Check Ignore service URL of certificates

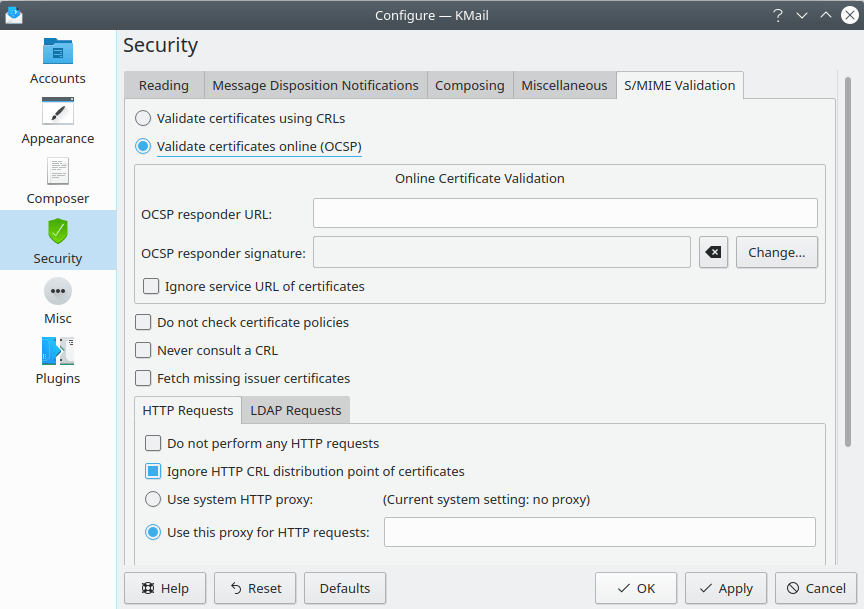pos(151,286)
